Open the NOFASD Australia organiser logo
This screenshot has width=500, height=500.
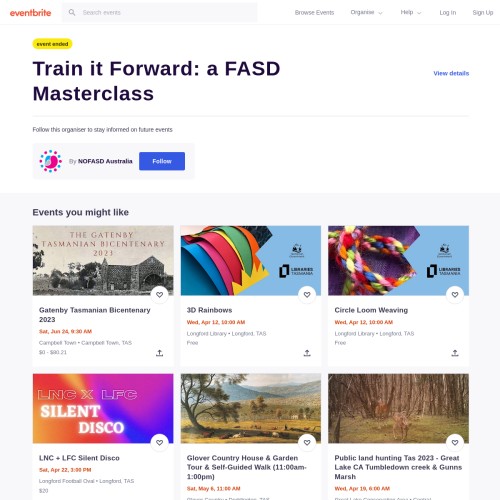51,161
